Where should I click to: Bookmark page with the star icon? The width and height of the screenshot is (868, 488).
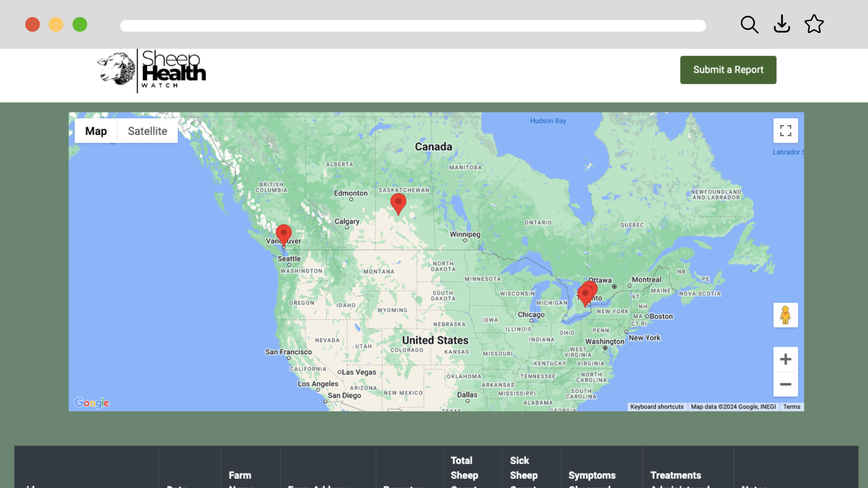814,24
